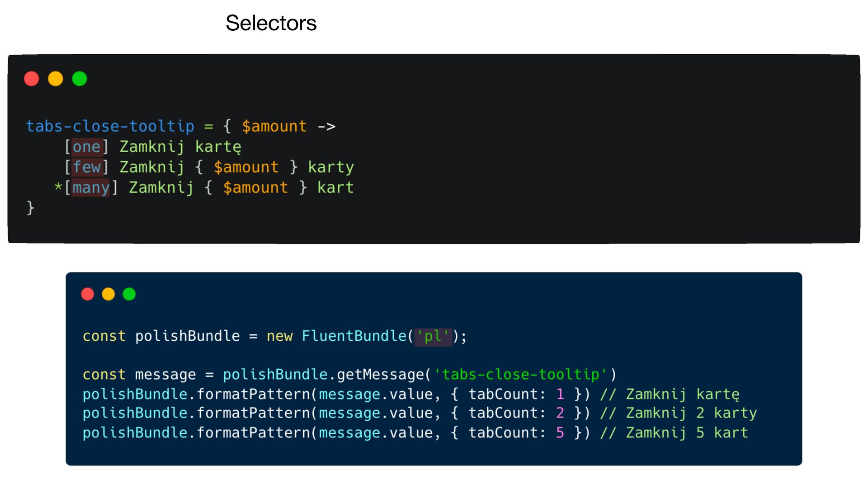Click the red dot in the bottom code window
868x488 pixels.
coord(88,294)
